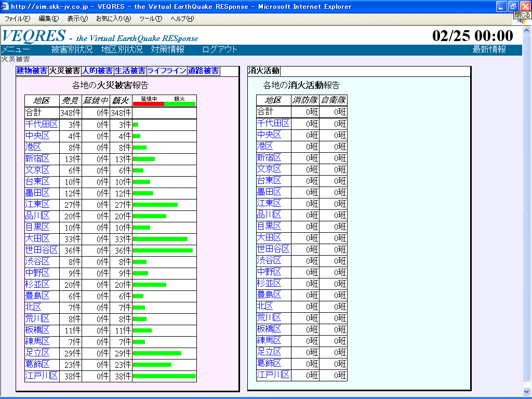The height and width of the screenshot is (399, 532).
Task: Switch to the 建物被害 tab
Action: (x=32, y=71)
